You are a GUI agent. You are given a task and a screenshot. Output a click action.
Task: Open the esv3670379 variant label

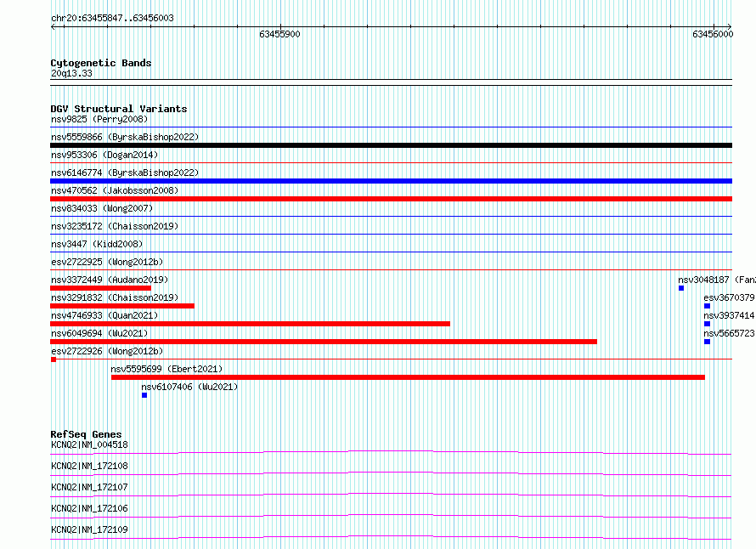point(729,297)
